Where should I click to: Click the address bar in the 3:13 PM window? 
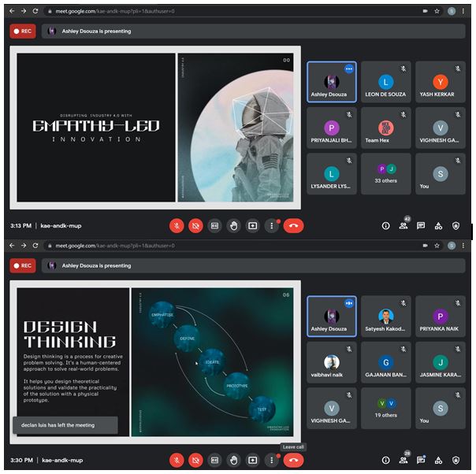243,11
